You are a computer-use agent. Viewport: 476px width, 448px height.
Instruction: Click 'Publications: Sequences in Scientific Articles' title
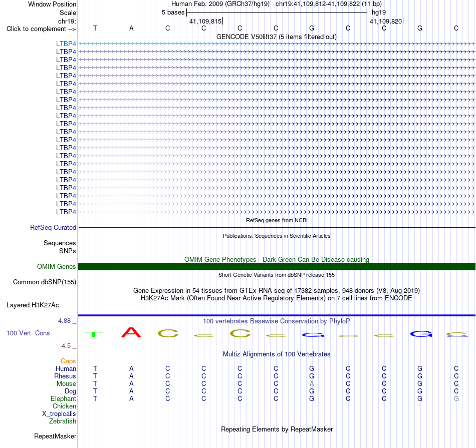pos(277,236)
